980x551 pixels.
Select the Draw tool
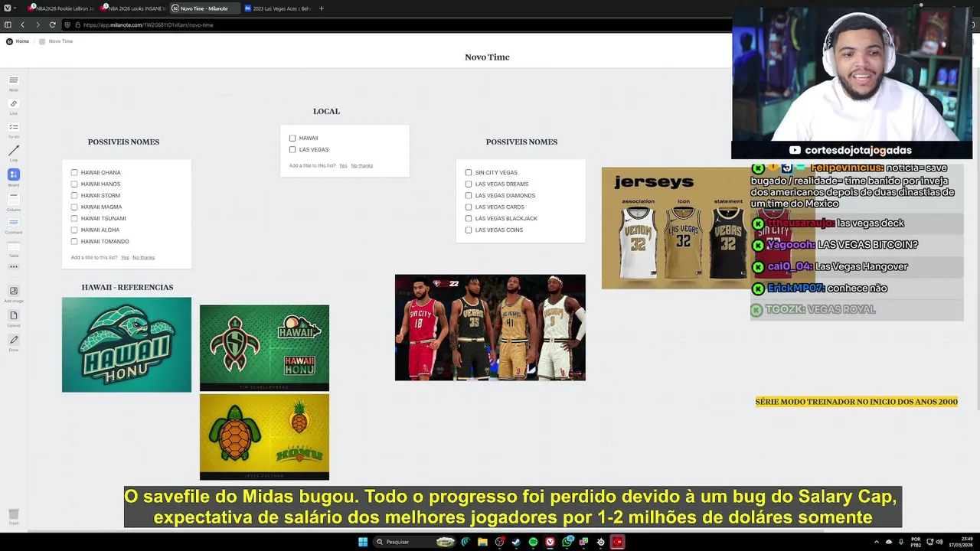(14, 342)
